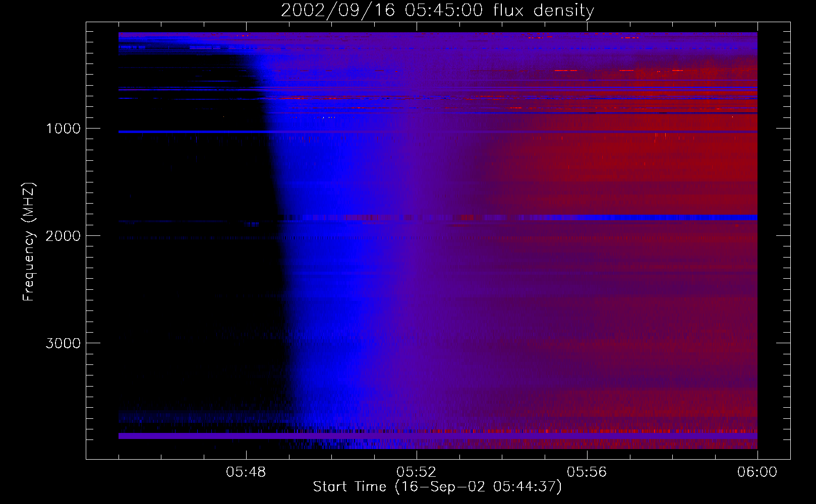This screenshot has width=816, height=504.
Task: Click the 2000 frequency tick label
Action: click(x=63, y=236)
